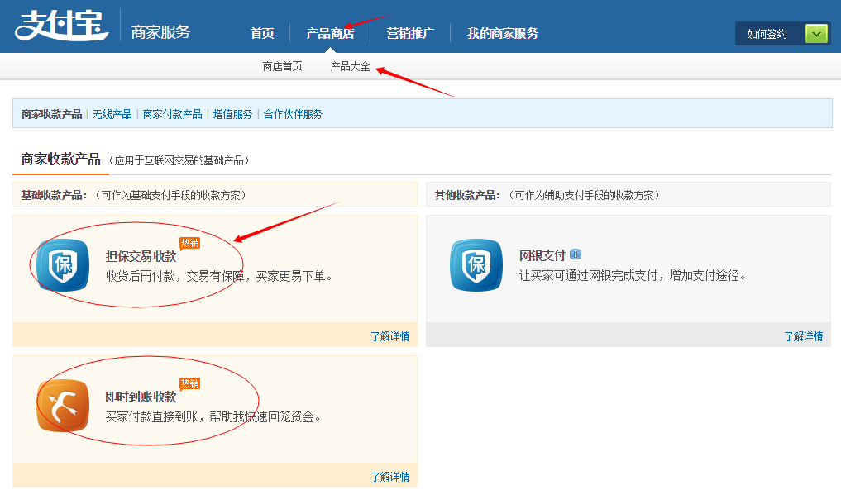This screenshot has width=841, height=504.
Task: Click the 热销 badge on 担保交易收款
Action: (x=190, y=243)
